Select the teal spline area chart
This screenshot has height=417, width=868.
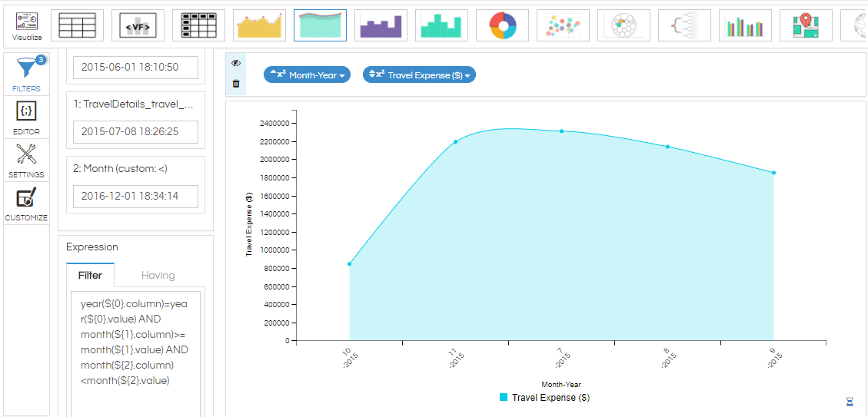pos(320,25)
